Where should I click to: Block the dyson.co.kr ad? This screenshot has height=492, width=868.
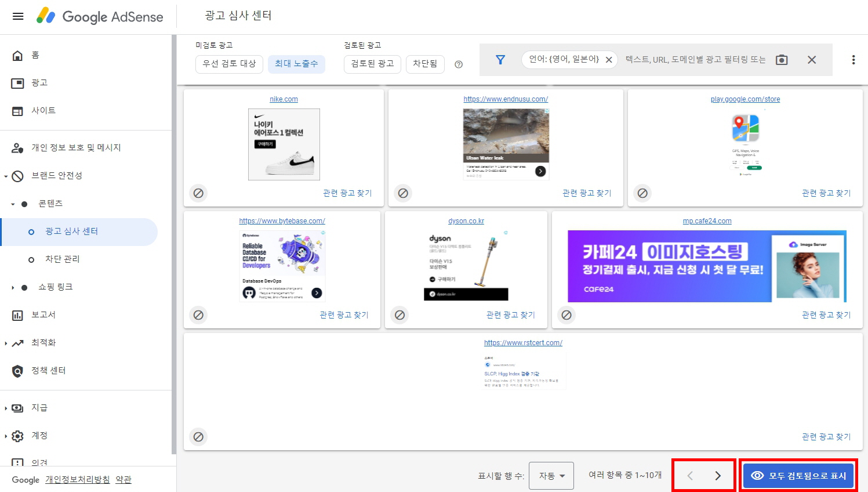click(x=400, y=315)
